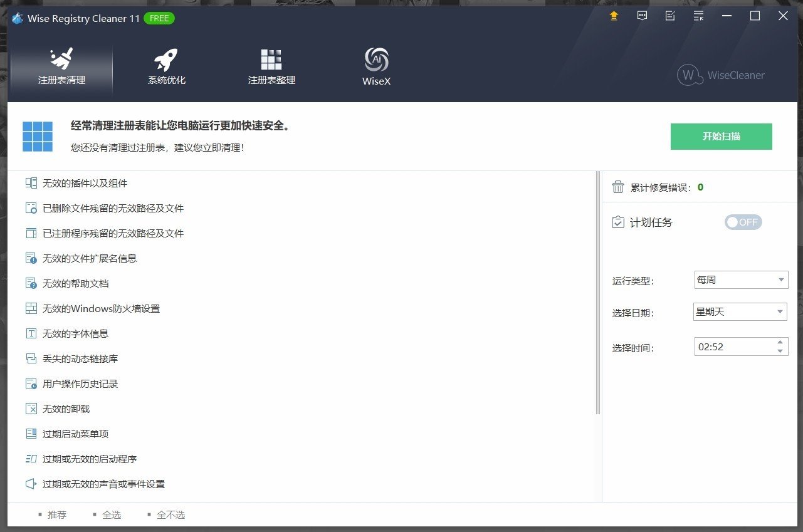Open the title bar menu list icon
This screenshot has width=803, height=532.
[698, 16]
